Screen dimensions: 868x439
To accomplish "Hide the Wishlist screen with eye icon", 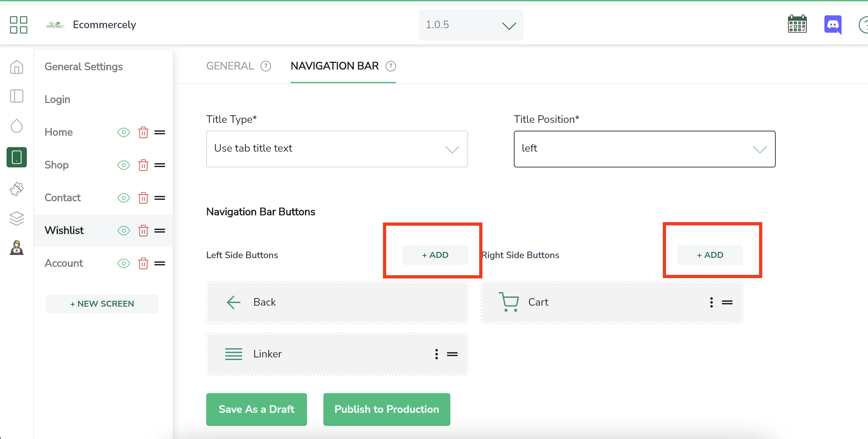I will [x=123, y=231].
